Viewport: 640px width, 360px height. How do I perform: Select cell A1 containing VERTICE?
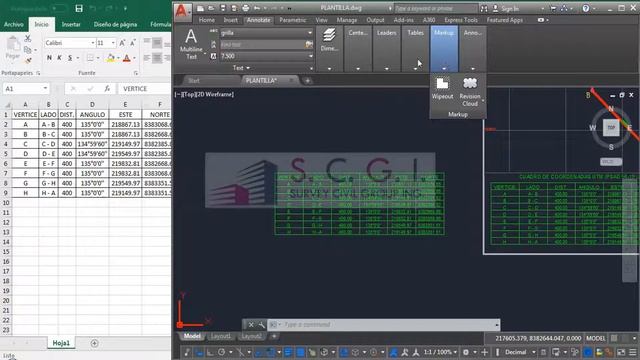pyautogui.click(x=25, y=115)
